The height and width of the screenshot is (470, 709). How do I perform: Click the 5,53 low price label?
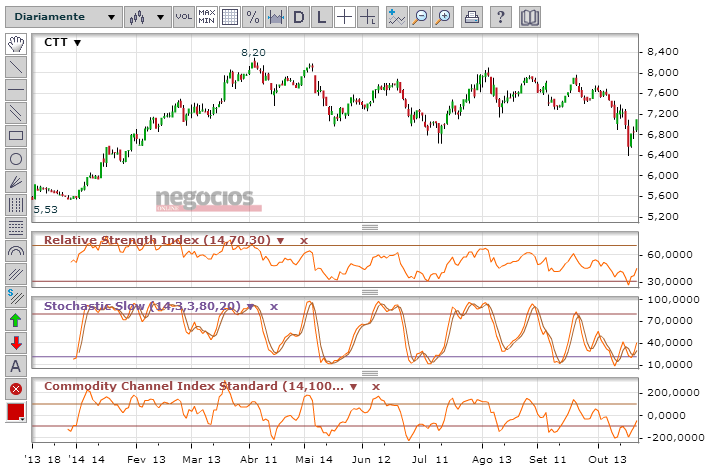point(46,209)
